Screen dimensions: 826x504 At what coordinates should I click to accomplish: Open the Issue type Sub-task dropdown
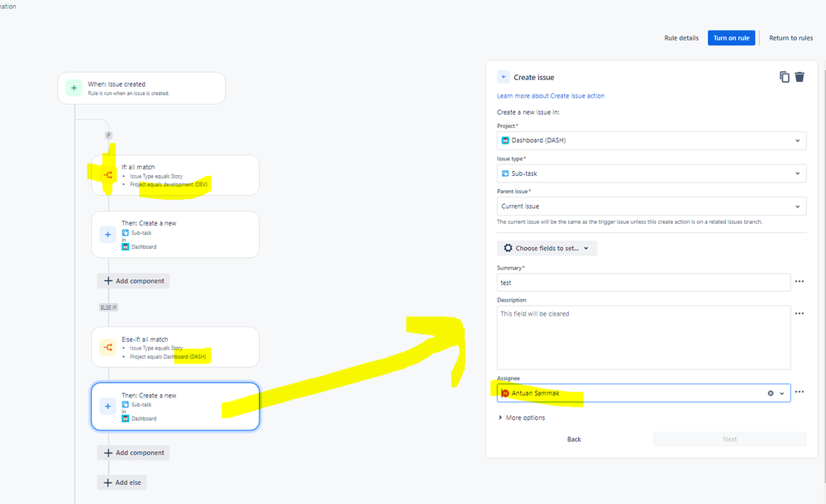tap(652, 174)
